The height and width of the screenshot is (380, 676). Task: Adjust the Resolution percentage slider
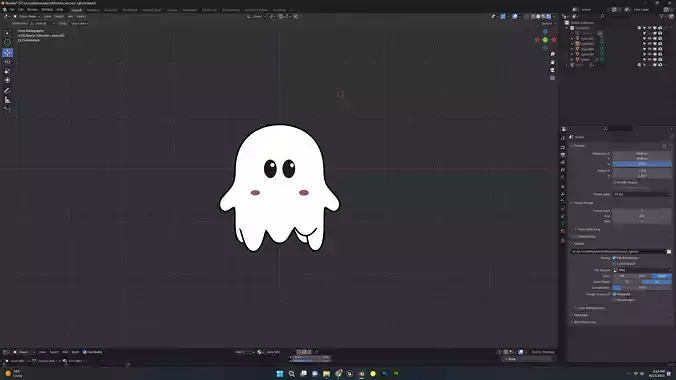(642, 164)
